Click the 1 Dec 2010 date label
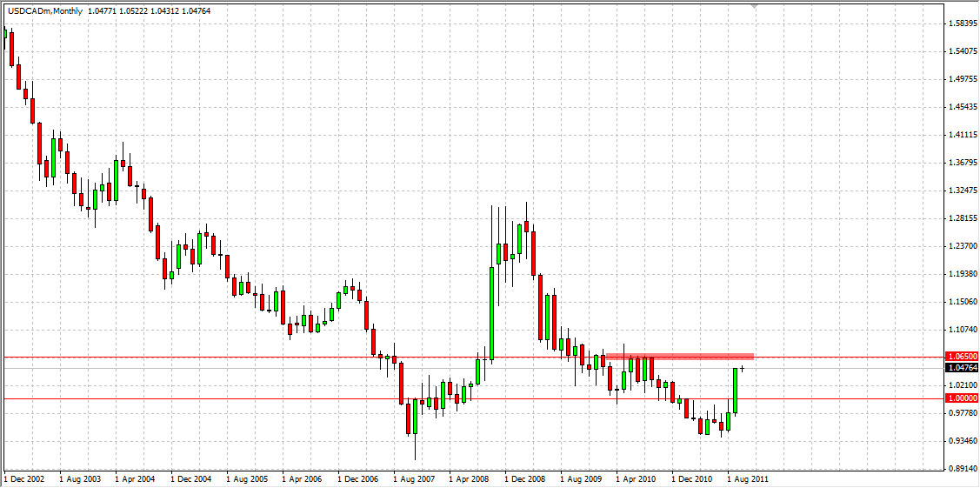The width and height of the screenshot is (980, 488). coord(693,479)
